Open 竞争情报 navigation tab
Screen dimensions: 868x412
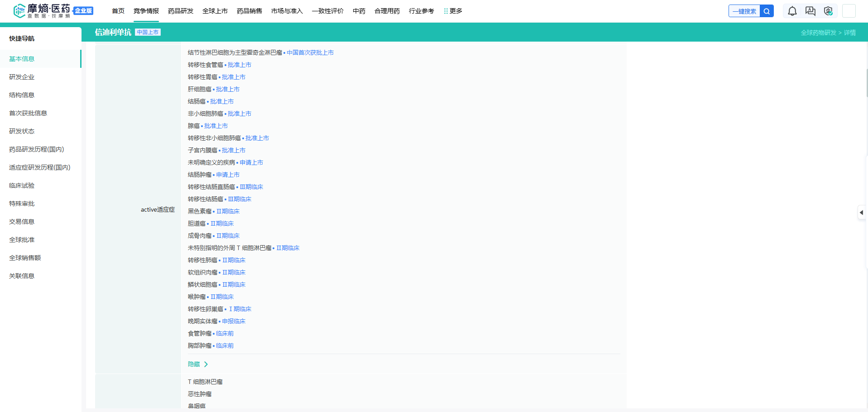[146, 11]
